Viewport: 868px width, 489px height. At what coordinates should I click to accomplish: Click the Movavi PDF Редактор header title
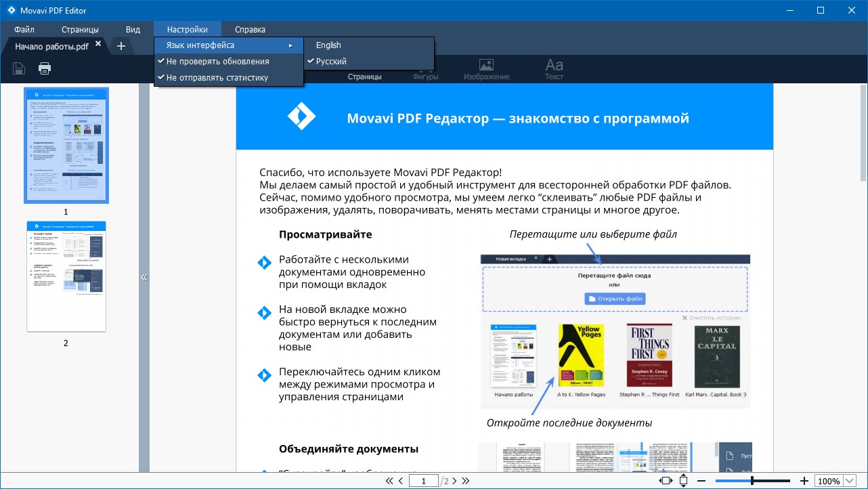(x=518, y=119)
